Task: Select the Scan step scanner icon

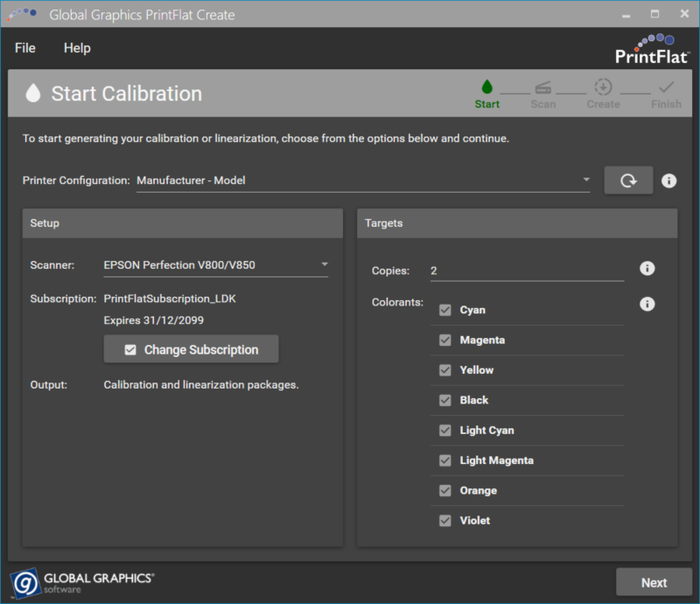Action: coord(542,87)
